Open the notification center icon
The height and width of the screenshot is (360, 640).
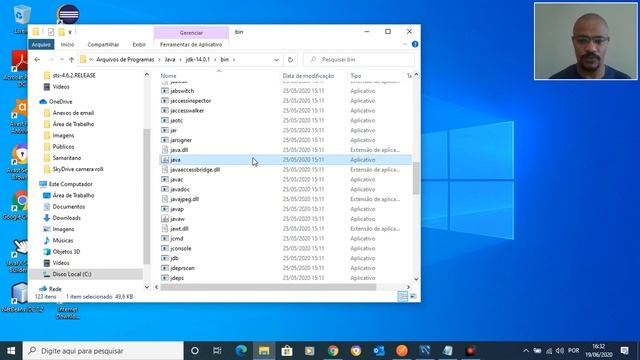tap(624, 351)
